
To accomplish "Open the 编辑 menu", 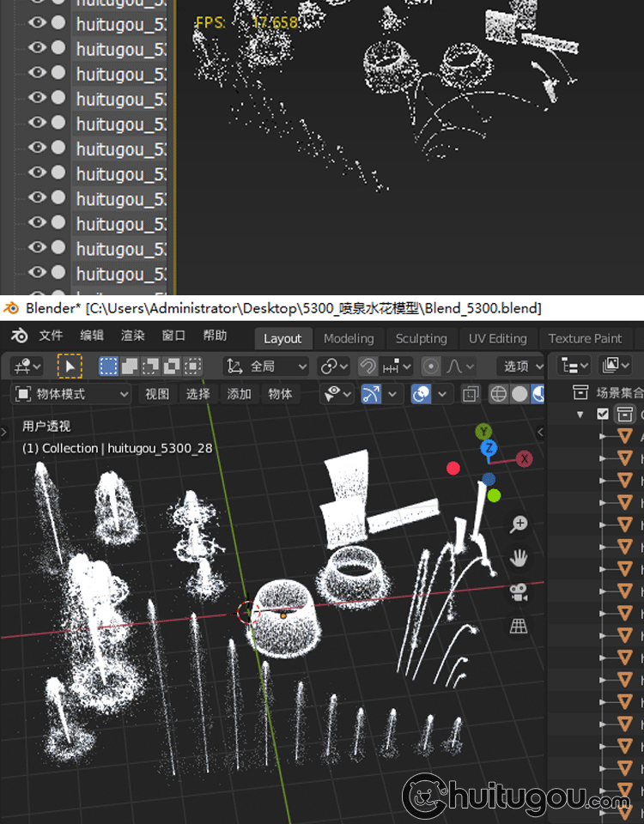I will coord(92,336).
